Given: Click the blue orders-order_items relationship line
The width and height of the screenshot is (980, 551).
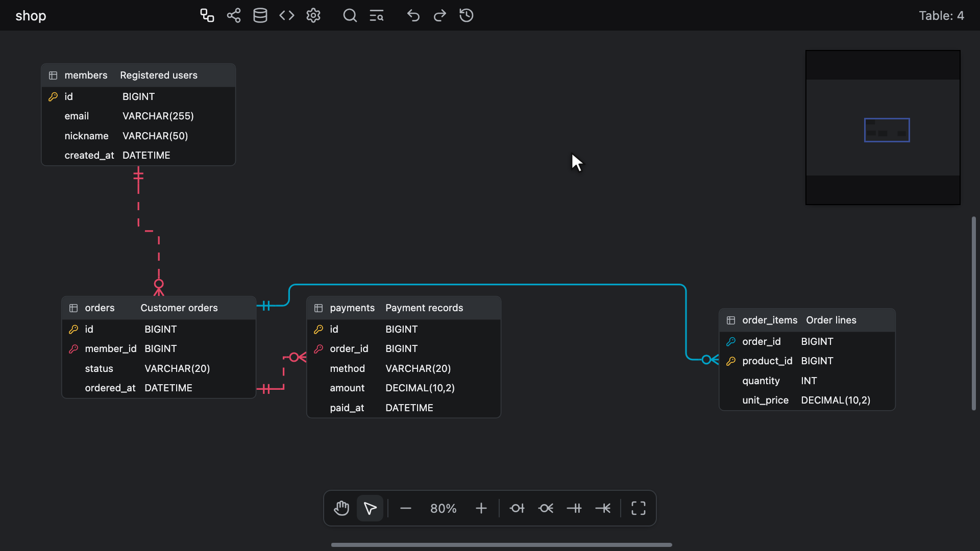Looking at the screenshot, I should click(487, 285).
